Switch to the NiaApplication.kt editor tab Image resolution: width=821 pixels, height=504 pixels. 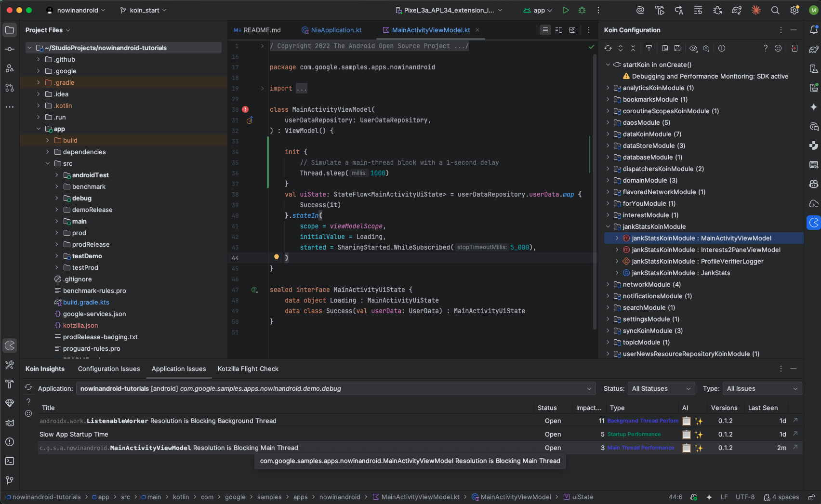coord(336,30)
